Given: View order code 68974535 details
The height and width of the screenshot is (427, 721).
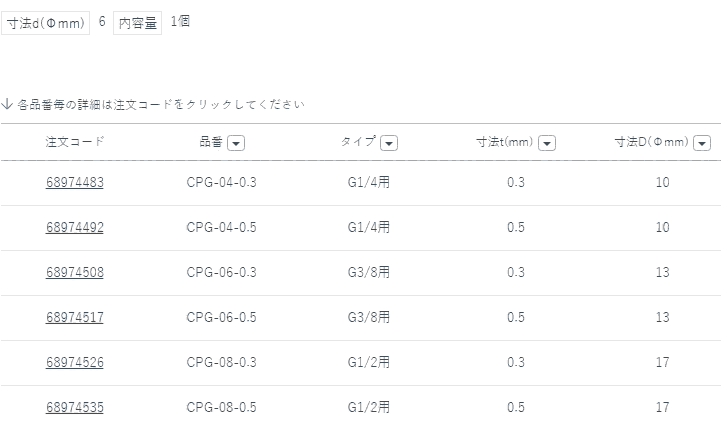Looking at the screenshot, I should (75, 407).
